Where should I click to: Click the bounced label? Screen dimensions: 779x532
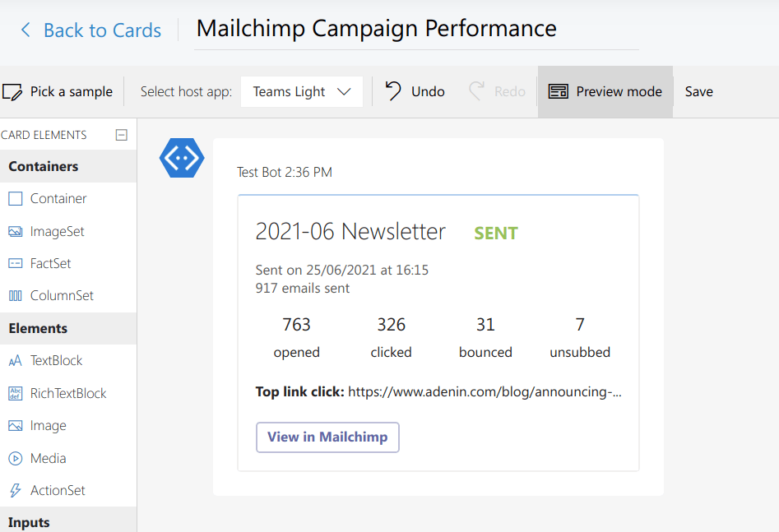coord(485,352)
